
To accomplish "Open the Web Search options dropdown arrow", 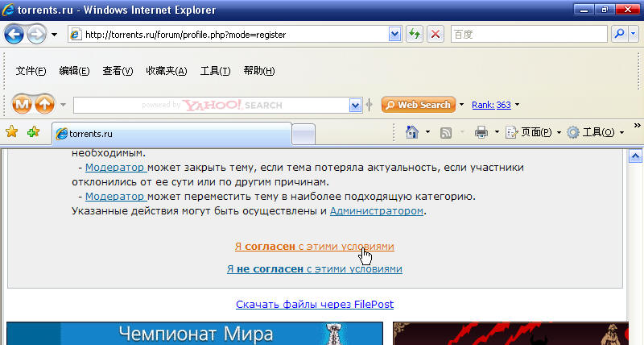I will click(x=461, y=105).
